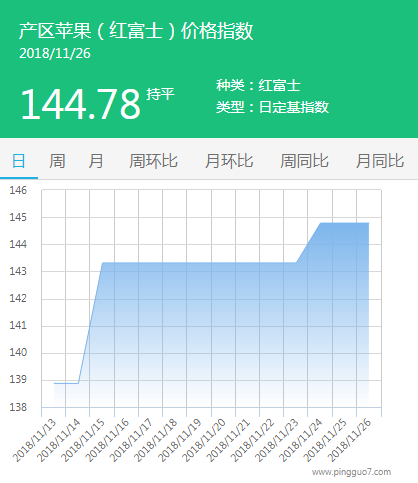Viewport: 418px width, 483px height.
Task: Click the title 产区苹果（红富士）价格指数
Action: point(136,31)
